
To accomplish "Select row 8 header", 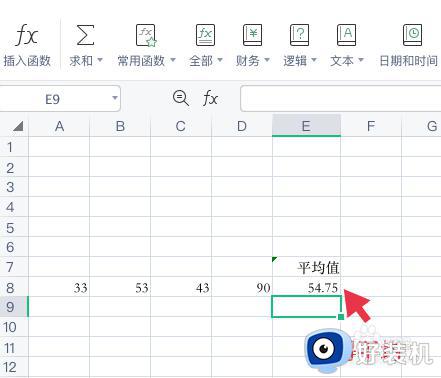I will point(14,287).
